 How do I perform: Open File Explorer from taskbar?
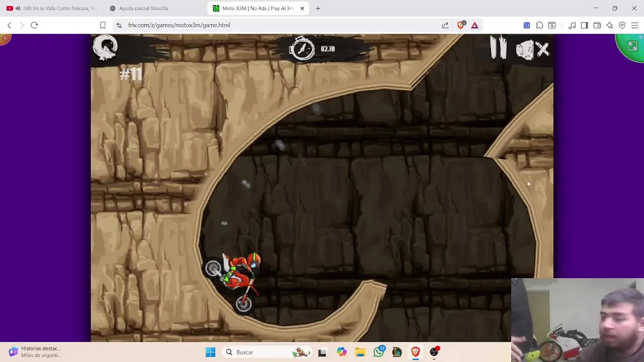coord(360,352)
